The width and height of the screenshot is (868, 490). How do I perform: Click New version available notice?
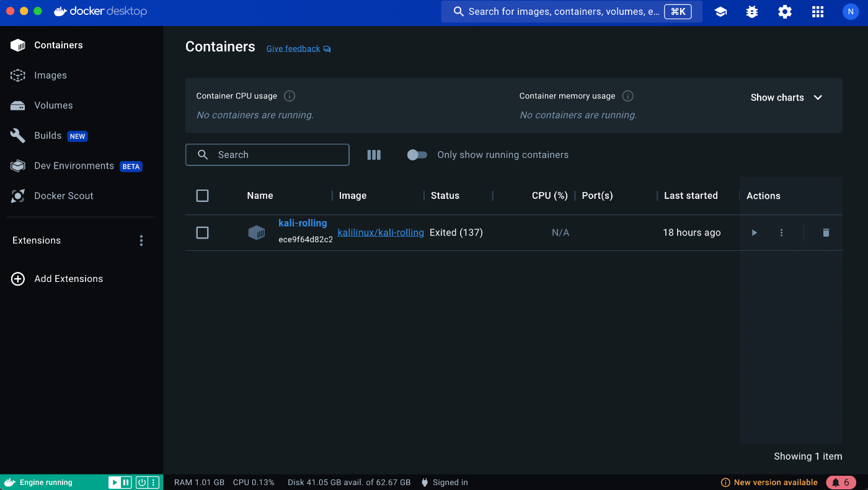tap(769, 483)
